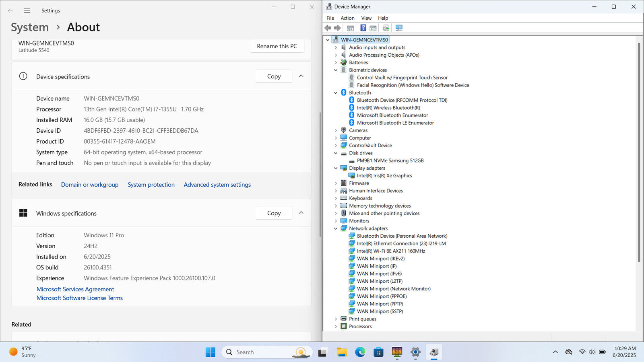
Task: Select Intel(R) Wireless Bluetooth(R) device
Action: (388, 108)
